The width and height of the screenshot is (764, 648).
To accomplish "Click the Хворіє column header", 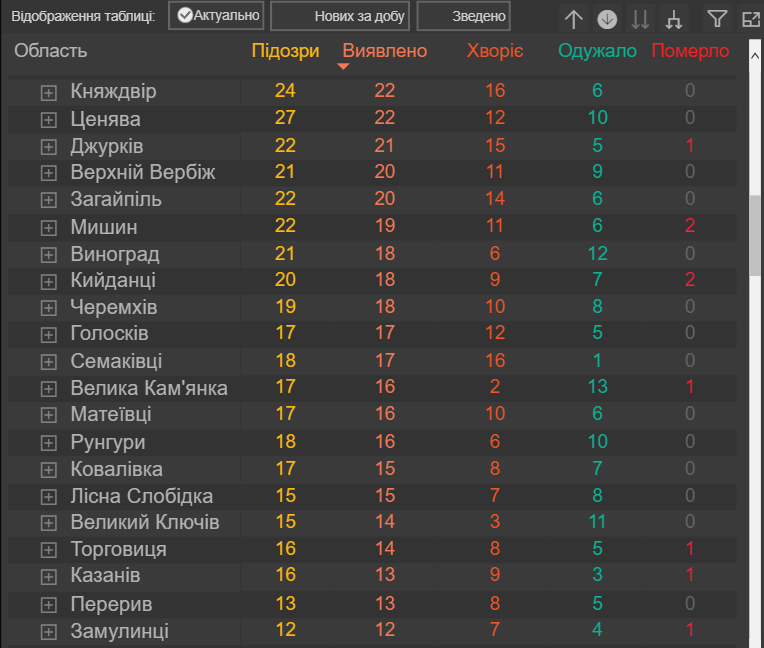I will pos(495,51).
